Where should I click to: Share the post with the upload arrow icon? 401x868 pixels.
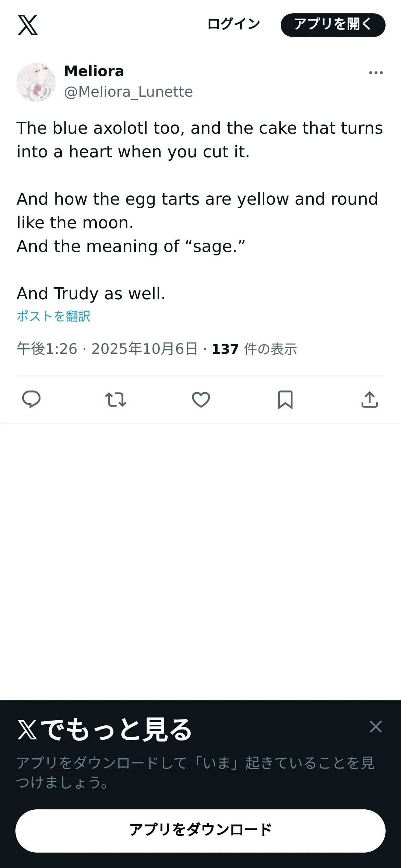point(369,399)
